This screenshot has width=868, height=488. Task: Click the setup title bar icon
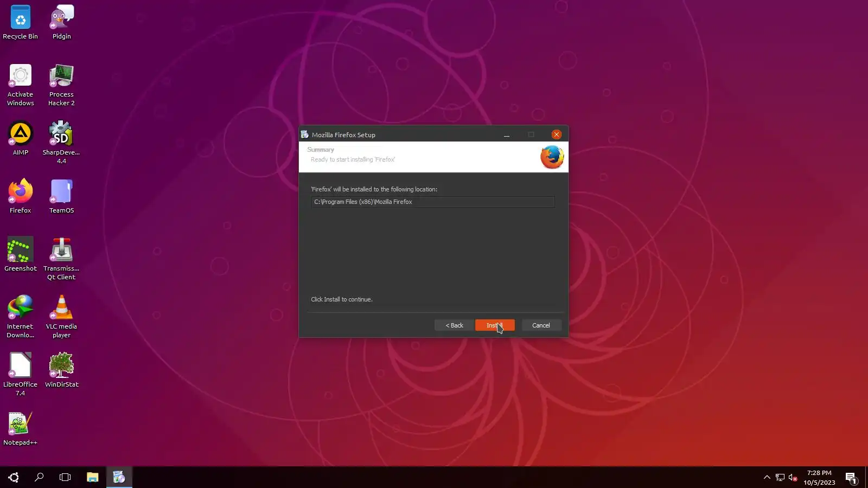(x=305, y=134)
